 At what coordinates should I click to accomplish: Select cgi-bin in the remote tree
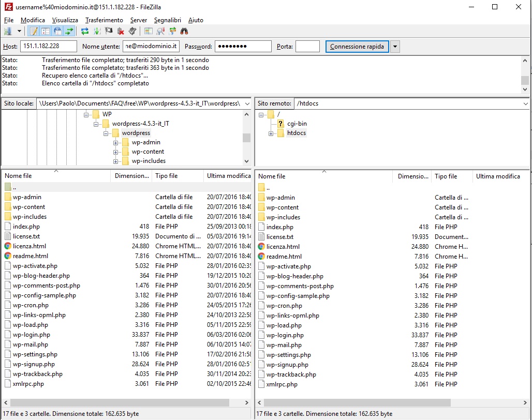click(297, 124)
